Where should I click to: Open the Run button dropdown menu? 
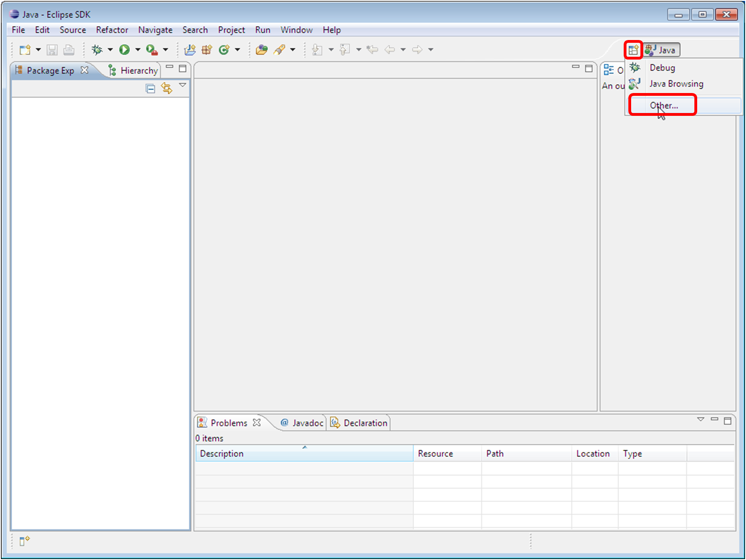137,50
